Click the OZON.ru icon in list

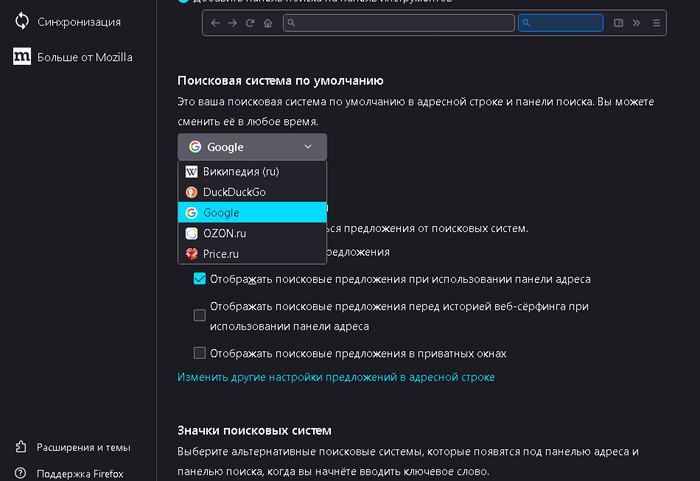[x=192, y=233]
